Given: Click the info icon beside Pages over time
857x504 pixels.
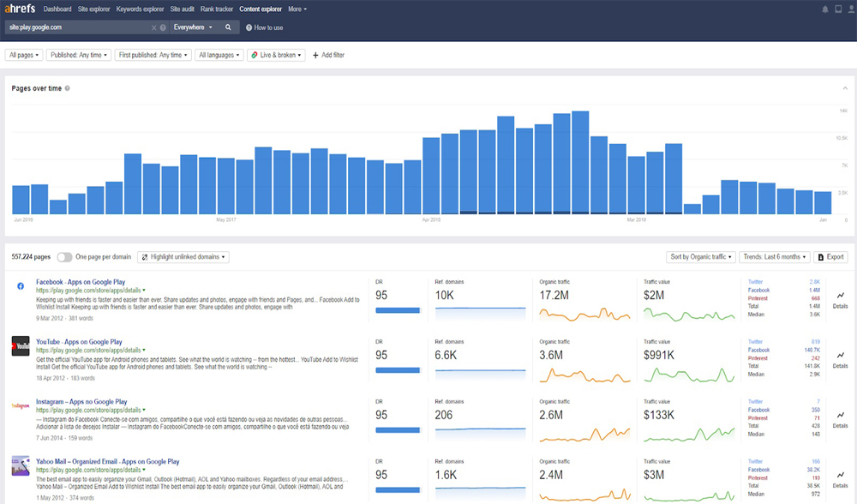Looking at the screenshot, I should click(67, 88).
